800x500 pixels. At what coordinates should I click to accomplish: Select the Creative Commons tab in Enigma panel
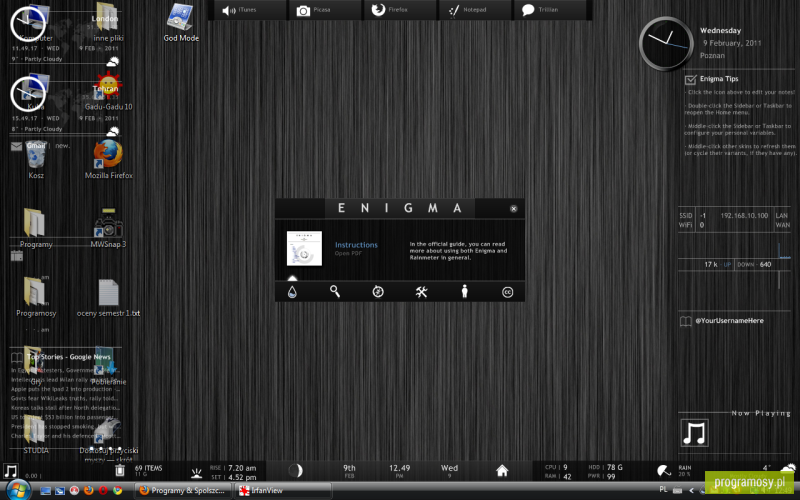507,292
